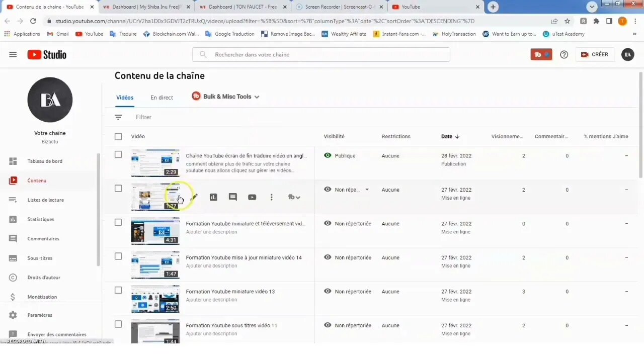Select checkbox for sous titres vidéo 11
This screenshot has width=644, height=362.
pos(118,324)
